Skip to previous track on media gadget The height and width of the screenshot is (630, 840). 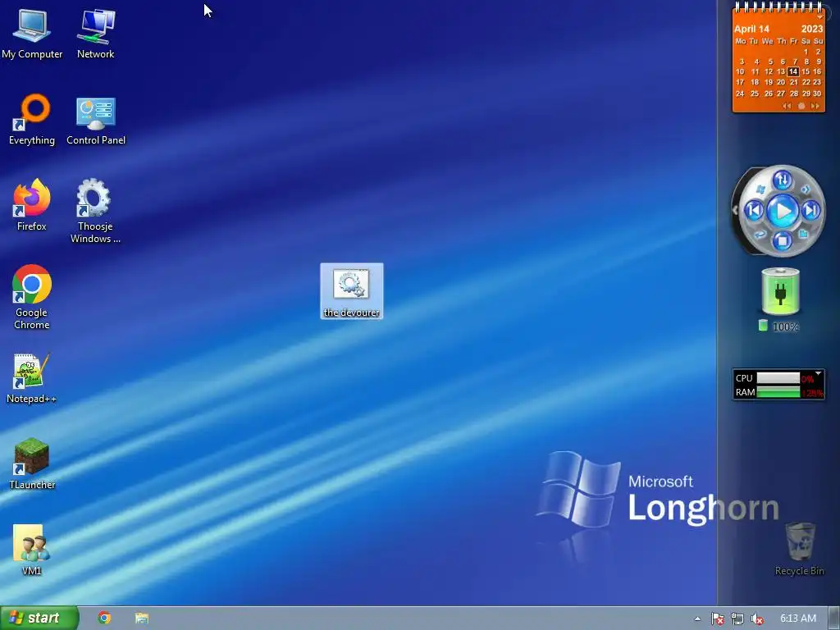[755, 211]
